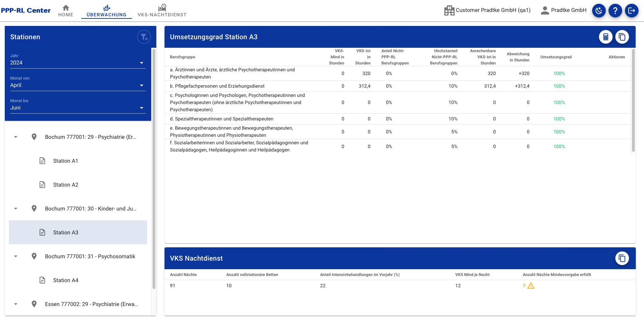Viewport: 644px width, 320px height.
Task: Click the stations panel scrollbar
Action: click(x=154, y=169)
